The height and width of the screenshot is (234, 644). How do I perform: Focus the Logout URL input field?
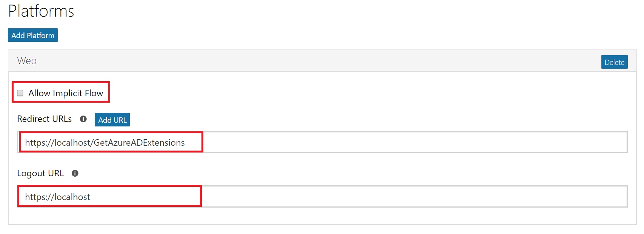point(322,196)
